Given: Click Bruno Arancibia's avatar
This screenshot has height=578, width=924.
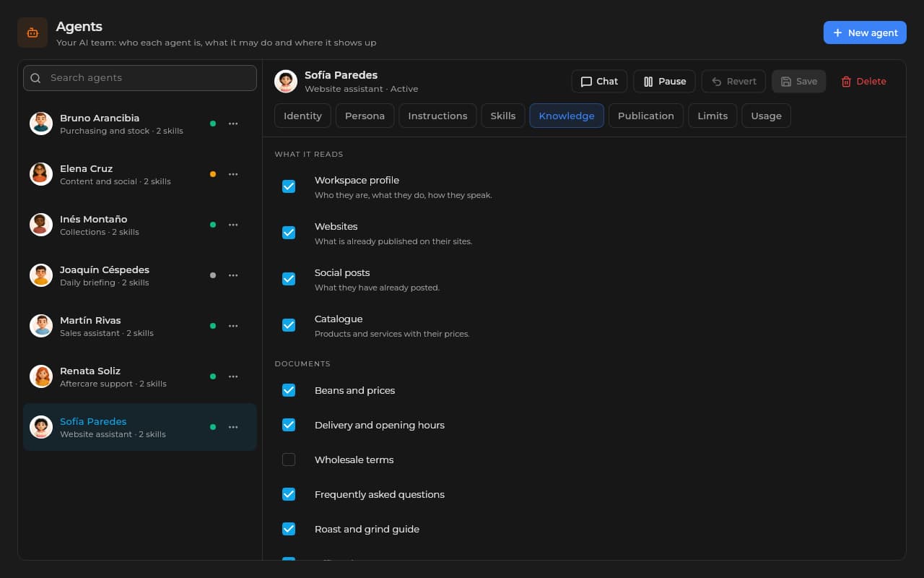Looking at the screenshot, I should (41, 124).
